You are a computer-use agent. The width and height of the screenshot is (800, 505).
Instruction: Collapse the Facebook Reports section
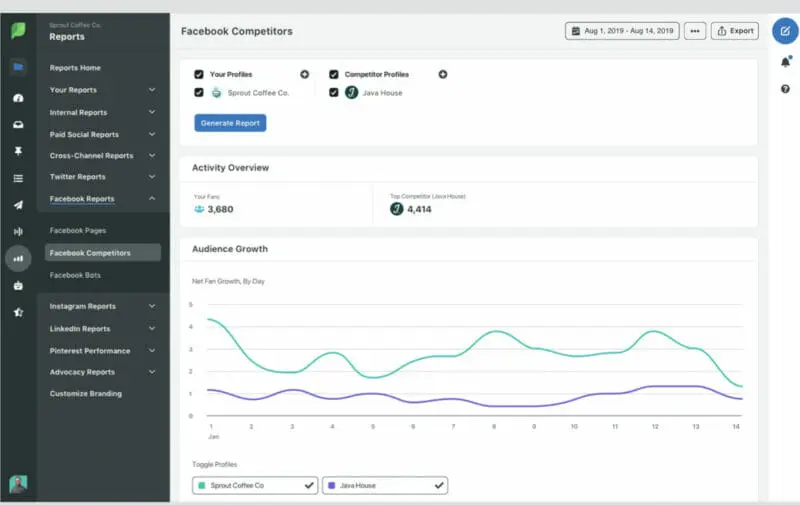pyautogui.click(x=152, y=199)
